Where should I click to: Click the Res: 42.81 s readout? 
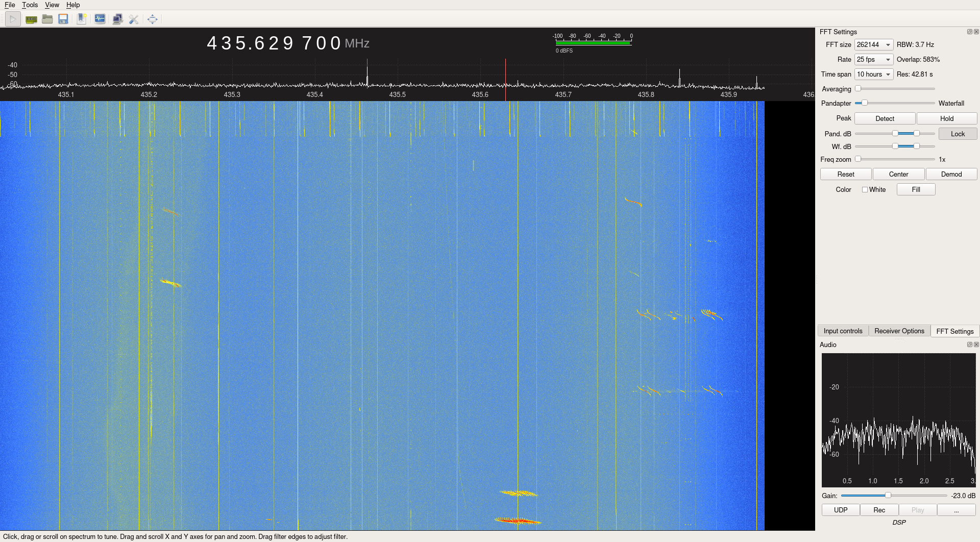tap(915, 75)
